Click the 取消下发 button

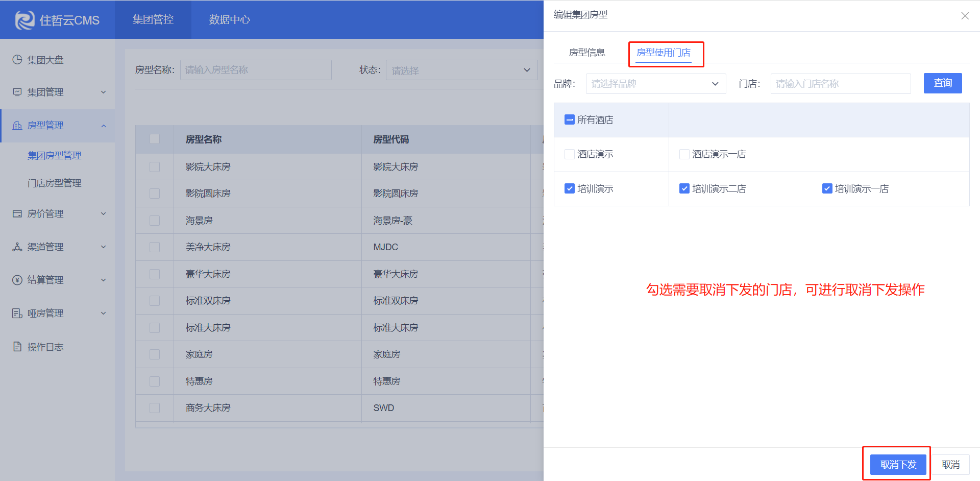(898, 465)
